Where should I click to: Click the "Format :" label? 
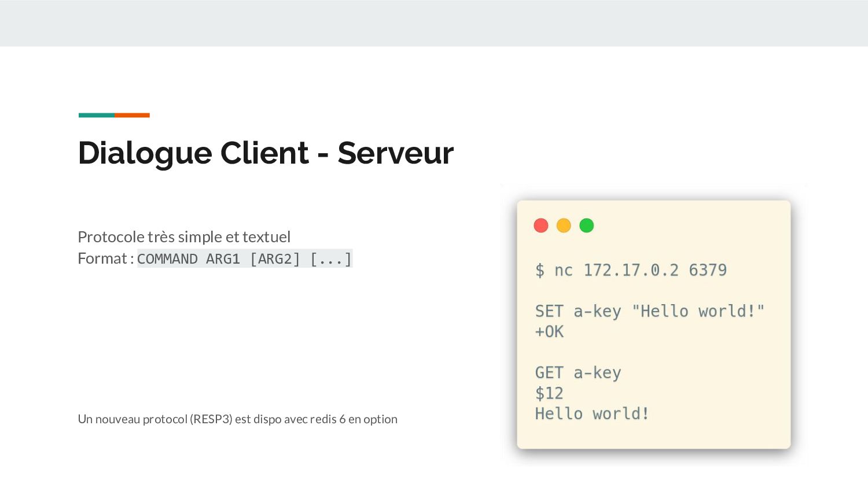[x=105, y=258]
